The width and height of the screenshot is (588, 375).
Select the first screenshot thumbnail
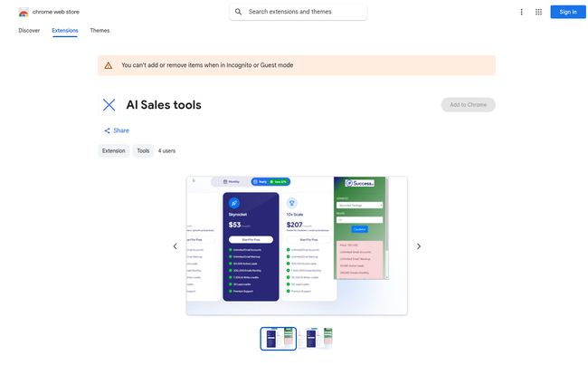279,339
